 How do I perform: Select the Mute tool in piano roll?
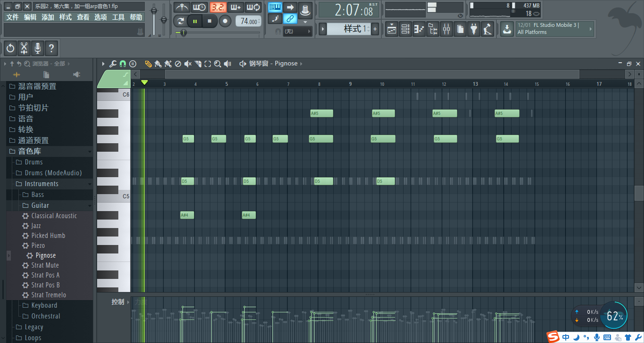[x=188, y=64]
